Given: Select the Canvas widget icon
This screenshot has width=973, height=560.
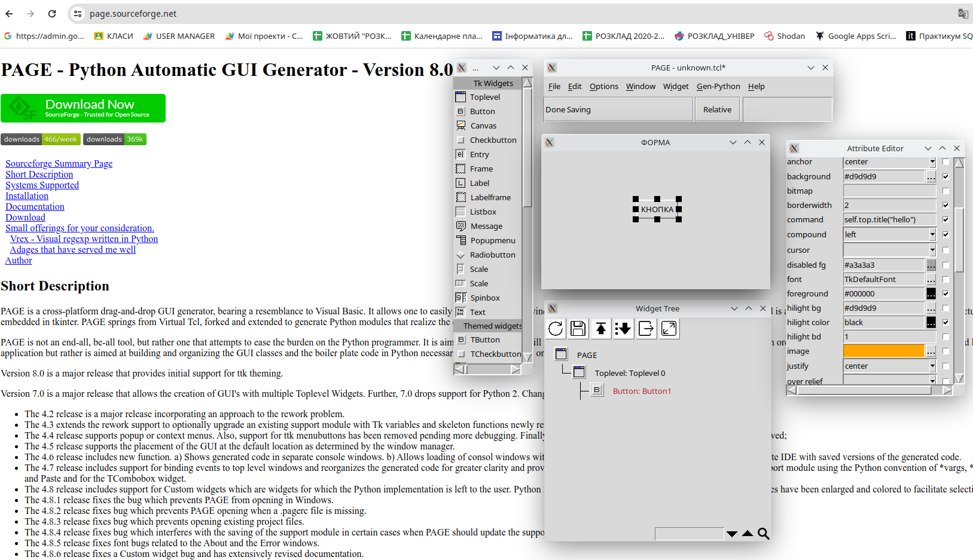Looking at the screenshot, I should pos(461,126).
